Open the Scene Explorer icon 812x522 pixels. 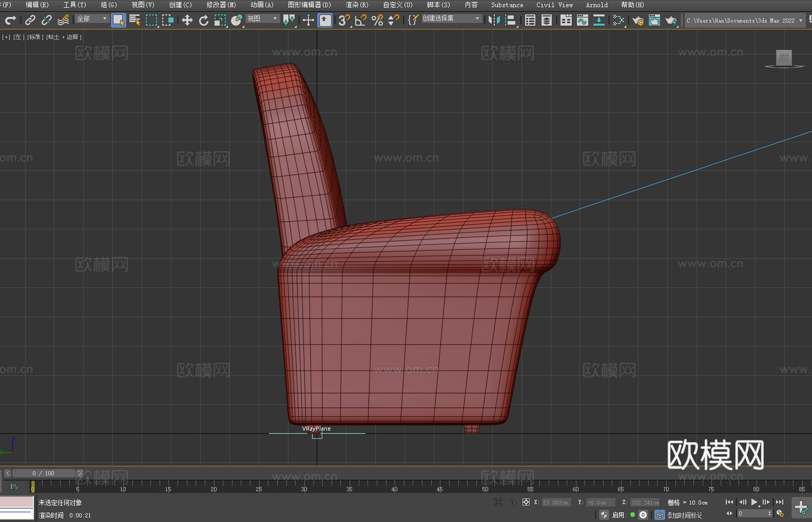(x=530, y=20)
